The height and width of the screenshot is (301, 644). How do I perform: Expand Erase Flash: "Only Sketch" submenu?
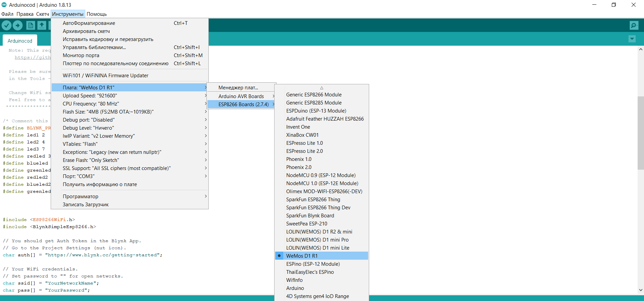(130, 160)
